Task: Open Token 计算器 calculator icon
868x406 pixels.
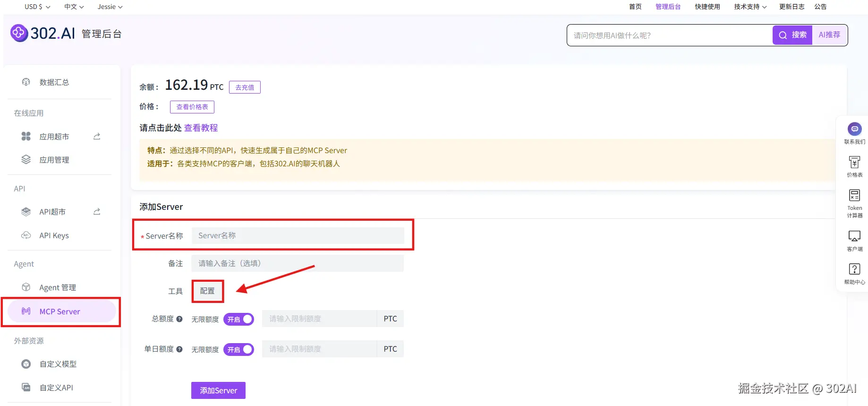Action: click(x=855, y=195)
